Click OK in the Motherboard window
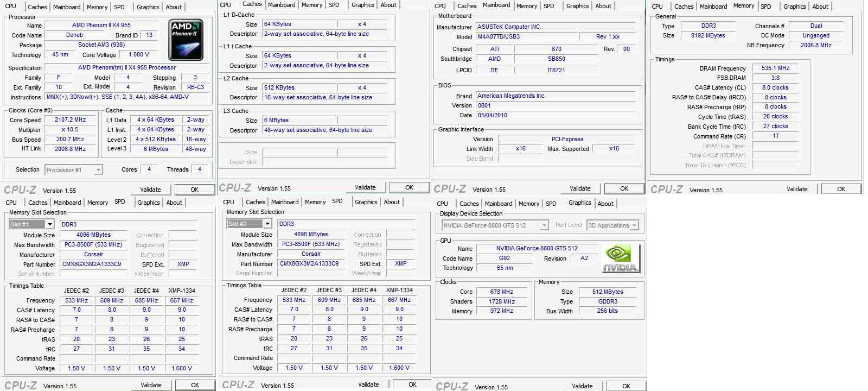868x391 pixels. point(624,188)
